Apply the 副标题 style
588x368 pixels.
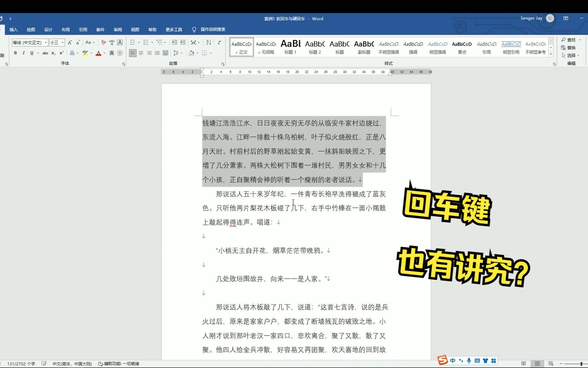[364, 47]
